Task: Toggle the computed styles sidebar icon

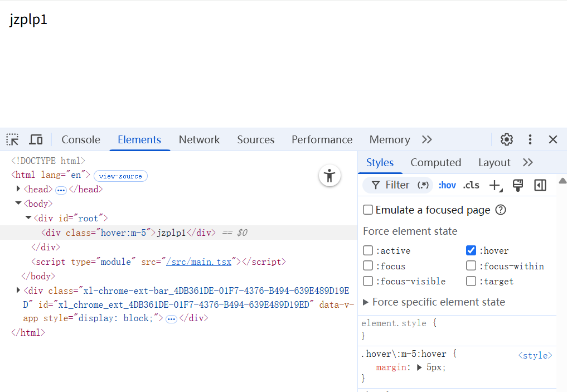Action: coord(540,185)
